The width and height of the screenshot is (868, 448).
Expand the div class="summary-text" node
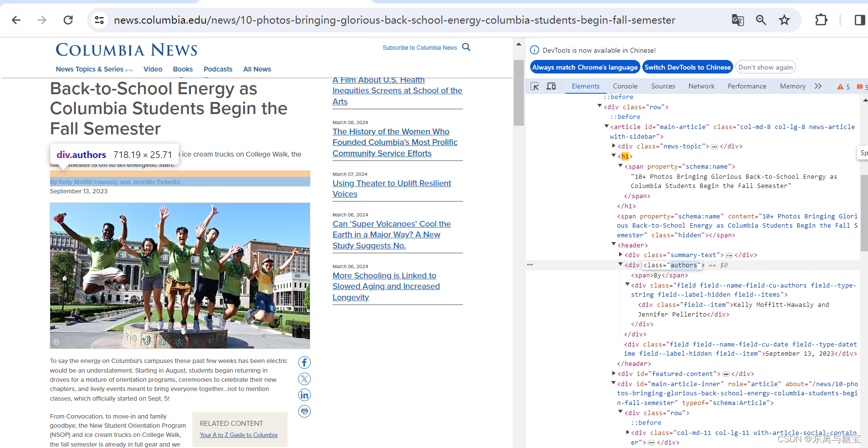[621, 255]
